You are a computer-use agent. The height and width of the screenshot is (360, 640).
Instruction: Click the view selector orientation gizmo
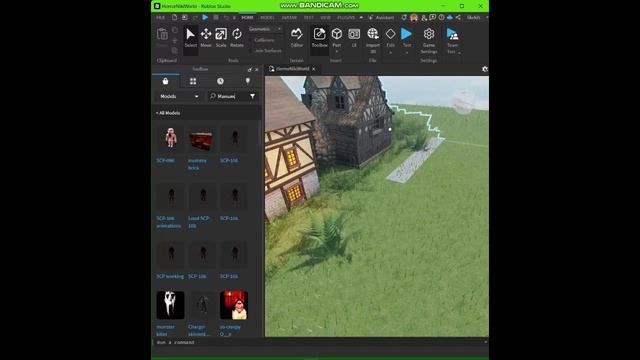464,102
